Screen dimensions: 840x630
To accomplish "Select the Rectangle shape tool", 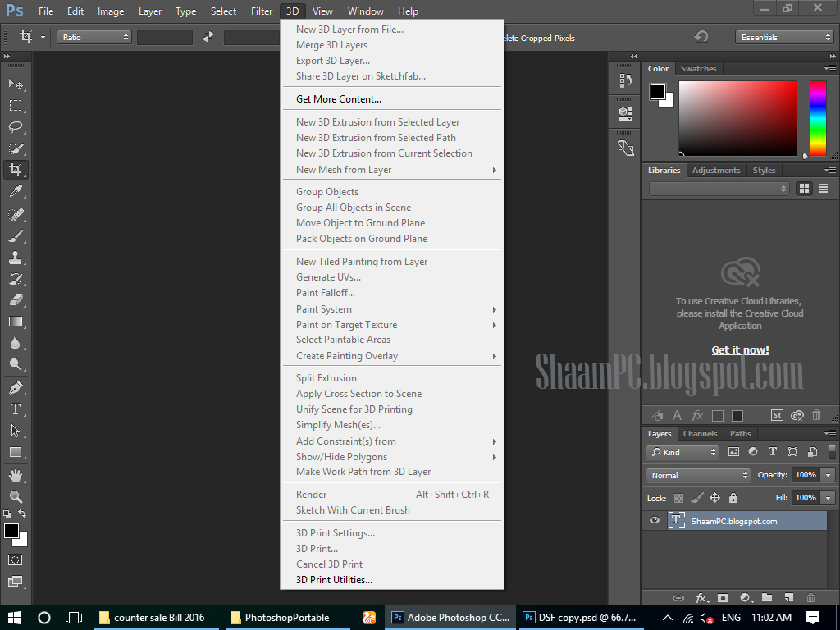I will (16, 452).
